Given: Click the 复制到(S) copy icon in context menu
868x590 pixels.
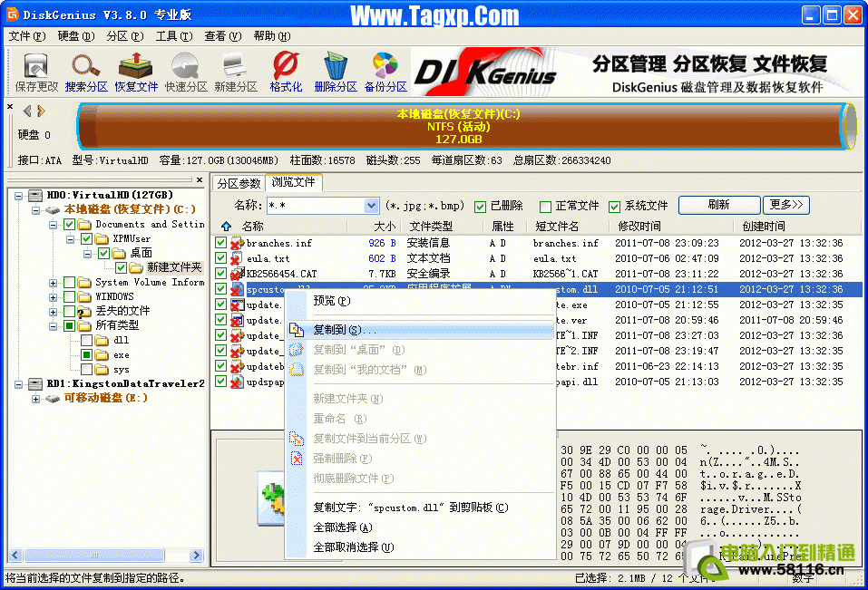Looking at the screenshot, I should tap(297, 330).
